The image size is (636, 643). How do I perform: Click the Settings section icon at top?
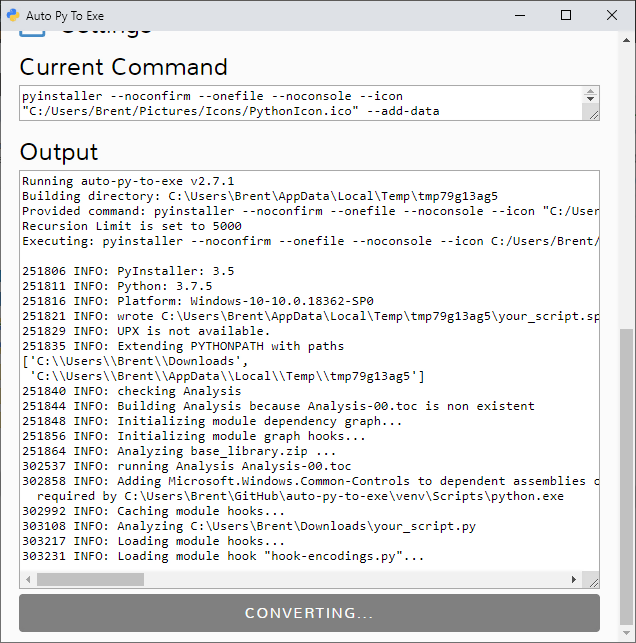click(x=33, y=32)
